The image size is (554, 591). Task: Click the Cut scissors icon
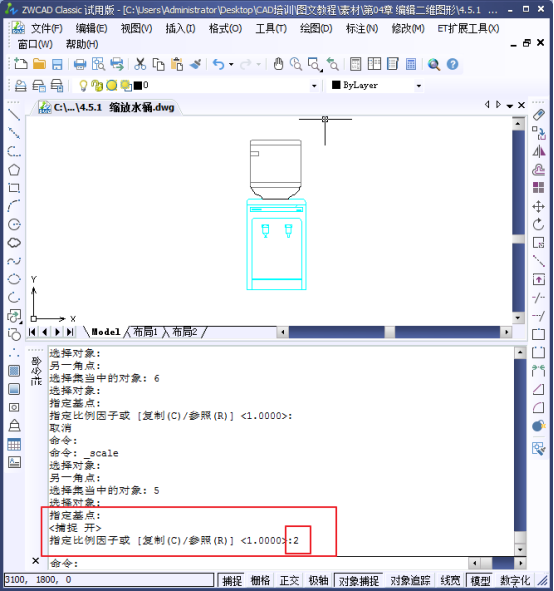tap(140, 64)
